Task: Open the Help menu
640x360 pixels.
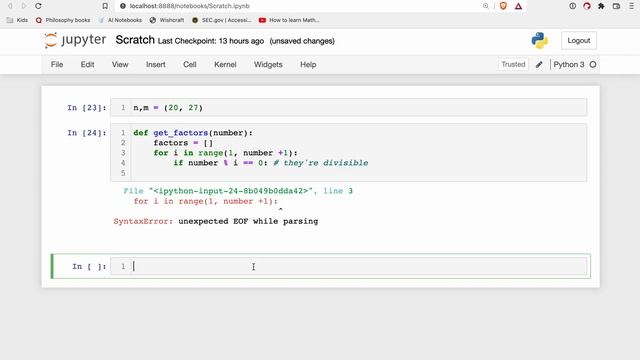Action: pos(308,64)
